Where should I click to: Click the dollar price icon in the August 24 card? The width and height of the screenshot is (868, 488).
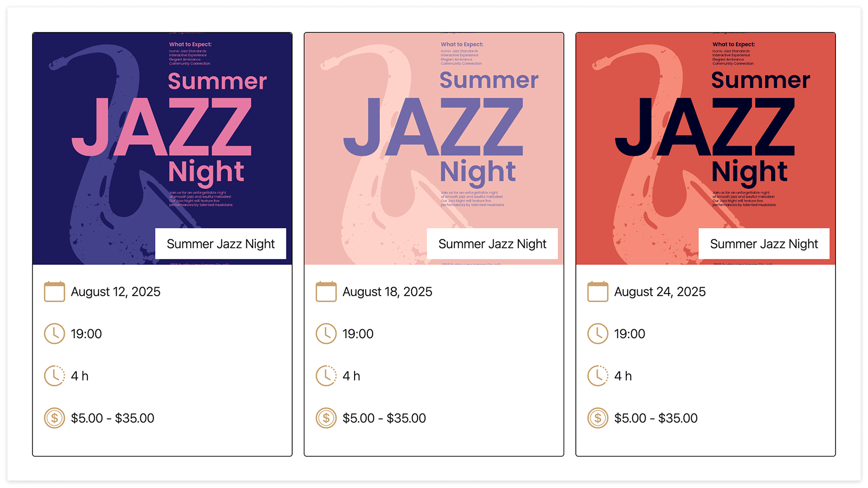coord(598,418)
